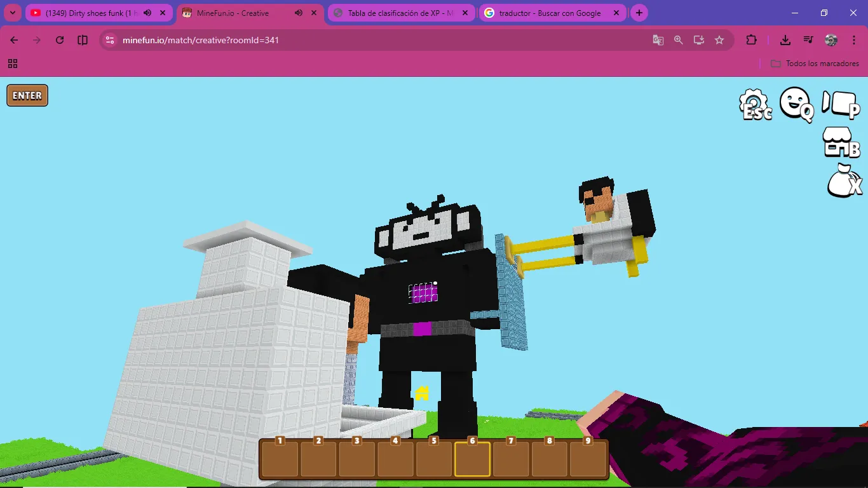Open a new browser tab
868x488 pixels.
pyautogui.click(x=639, y=13)
